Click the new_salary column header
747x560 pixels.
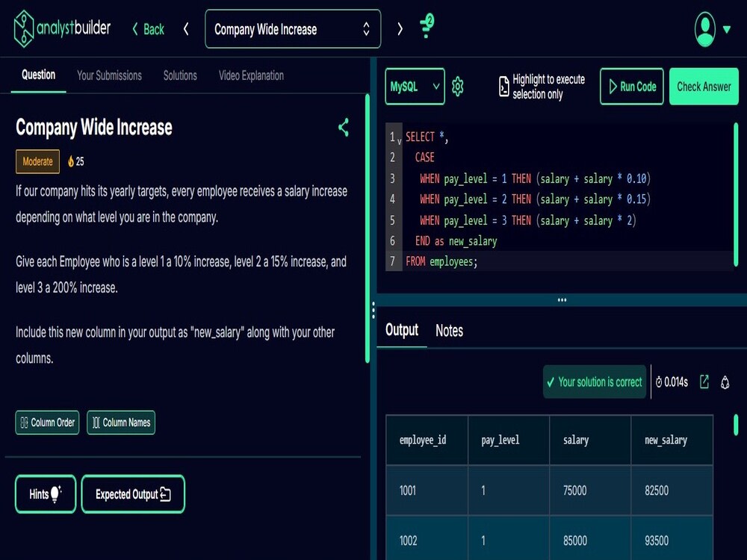672,440
